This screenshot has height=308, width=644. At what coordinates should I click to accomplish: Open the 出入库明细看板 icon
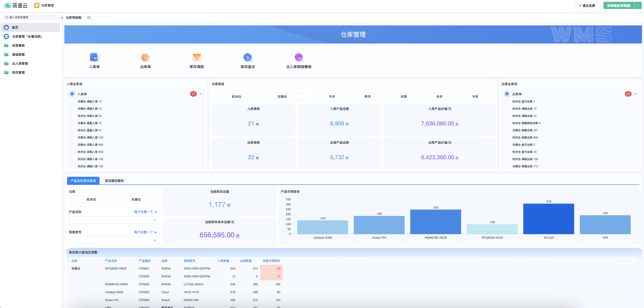point(299,57)
